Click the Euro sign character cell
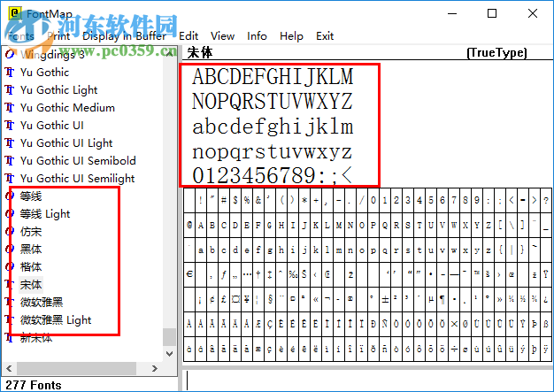Image resolution: width=554 pixels, height=392 pixels. coord(189,274)
